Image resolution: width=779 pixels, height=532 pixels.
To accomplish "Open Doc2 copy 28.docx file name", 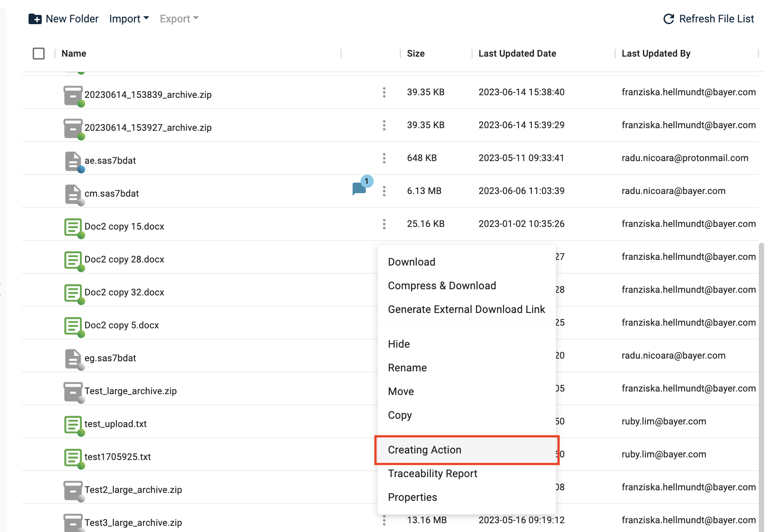I will (x=124, y=259).
